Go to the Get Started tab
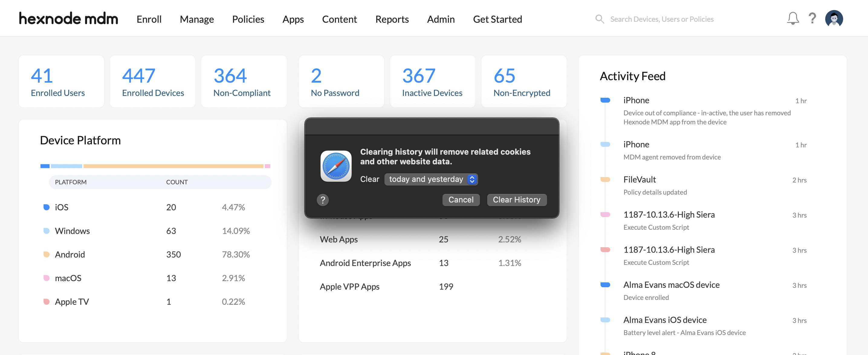868x355 pixels. click(x=497, y=19)
